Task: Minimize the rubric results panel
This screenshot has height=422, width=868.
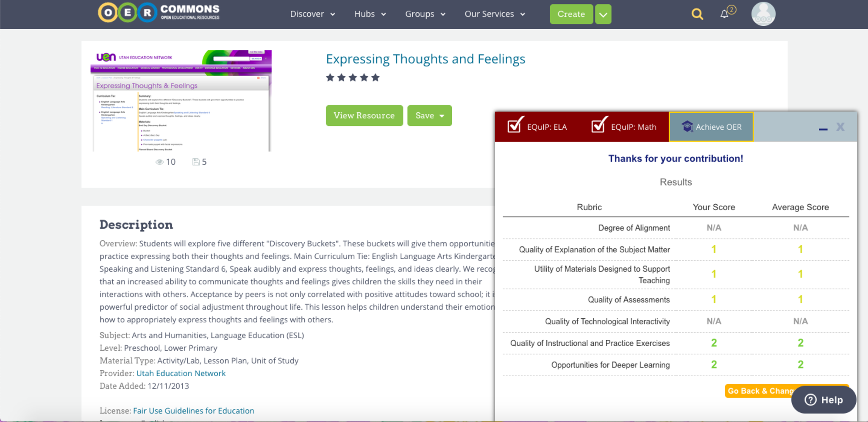Action: tap(823, 128)
